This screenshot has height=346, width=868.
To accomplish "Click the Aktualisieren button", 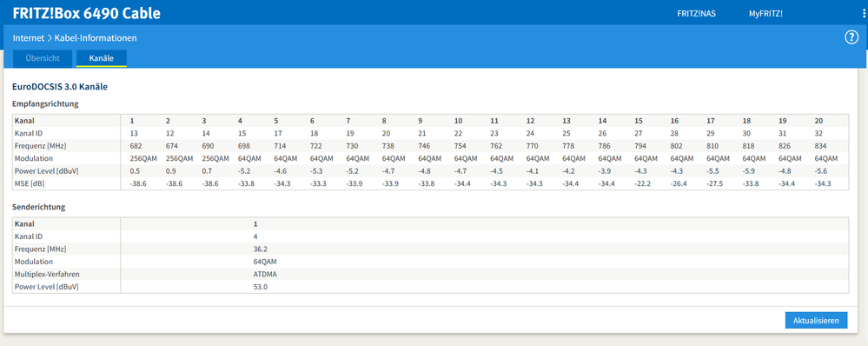I will (816, 321).
